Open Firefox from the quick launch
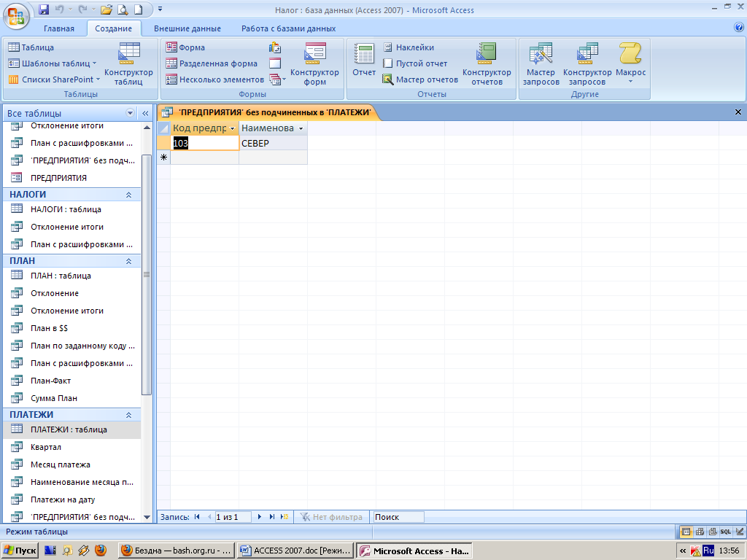Image resolution: width=747 pixels, height=560 pixels. coord(100,551)
